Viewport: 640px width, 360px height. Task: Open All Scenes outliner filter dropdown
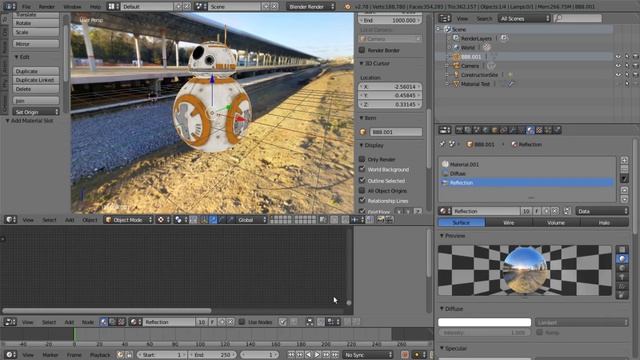pyautogui.click(x=524, y=18)
